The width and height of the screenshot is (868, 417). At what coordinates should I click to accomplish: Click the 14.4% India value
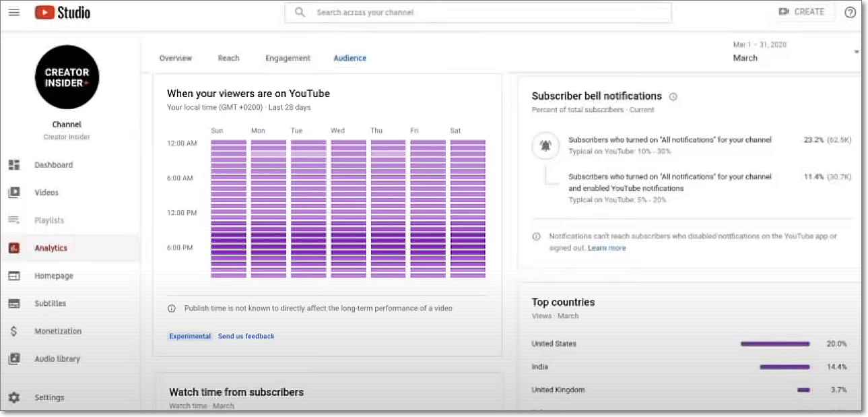pos(837,367)
